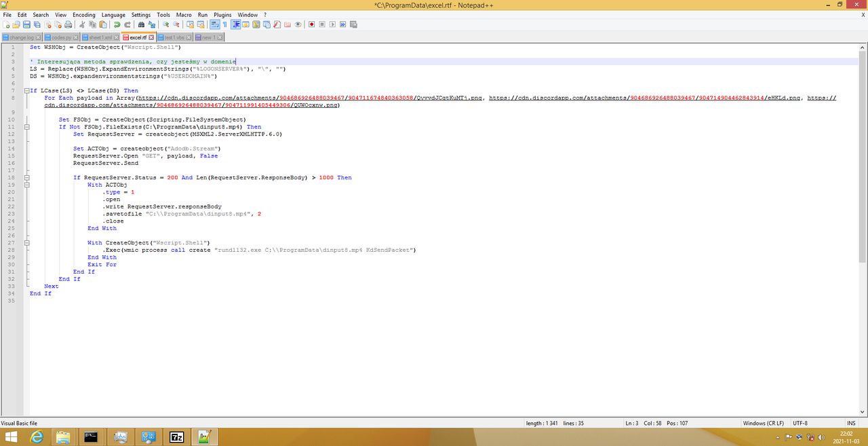Open Find with the binoculars icon

point(141,24)
